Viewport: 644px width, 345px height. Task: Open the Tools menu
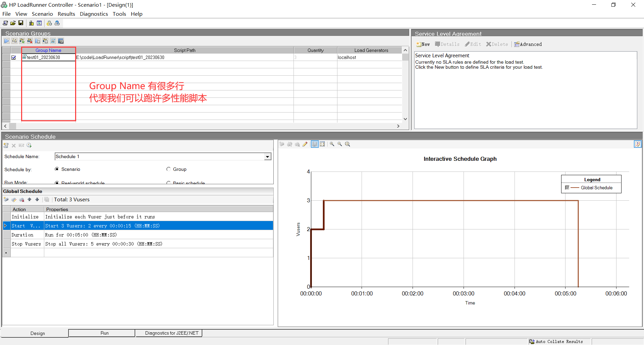coord(119,14)
